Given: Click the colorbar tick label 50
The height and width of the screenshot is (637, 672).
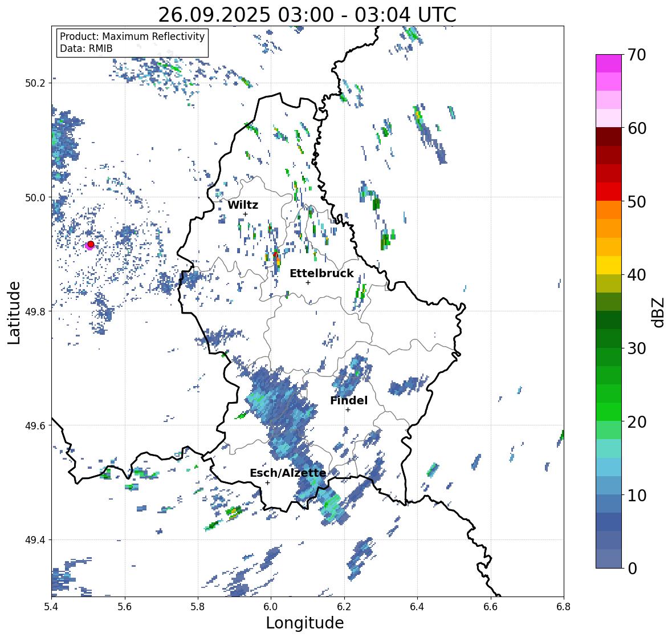Looking at the screenshot, I should pos(637,201).
